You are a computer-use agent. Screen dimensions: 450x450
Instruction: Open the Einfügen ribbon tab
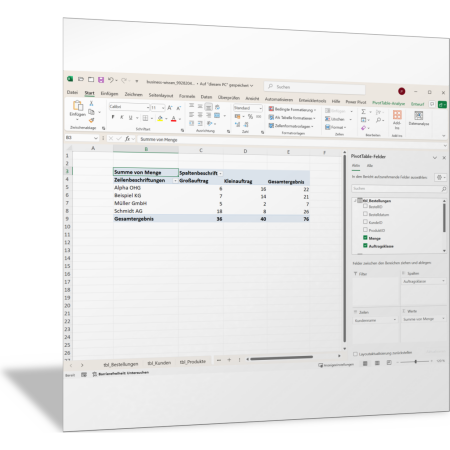click(109, 94)
